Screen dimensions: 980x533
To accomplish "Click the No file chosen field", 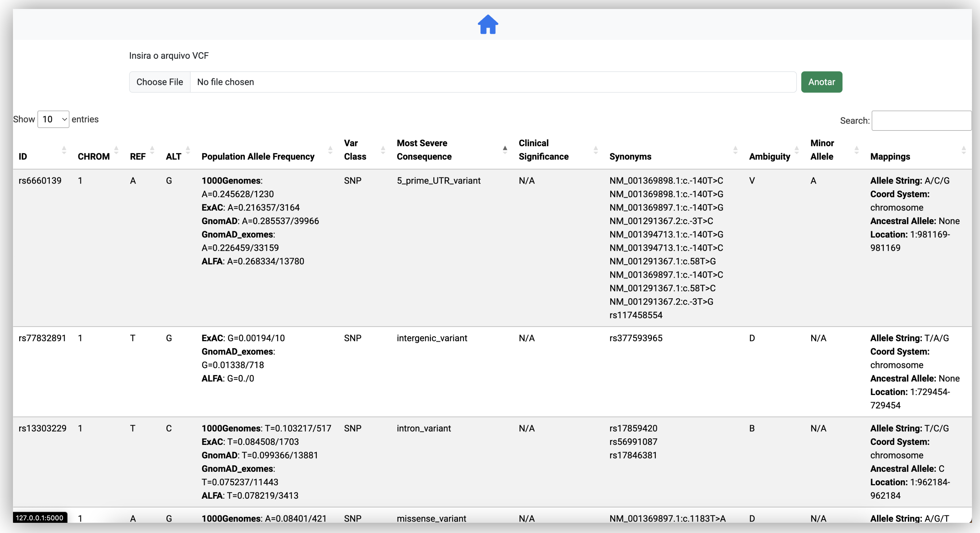I will [x=493, y=82].
